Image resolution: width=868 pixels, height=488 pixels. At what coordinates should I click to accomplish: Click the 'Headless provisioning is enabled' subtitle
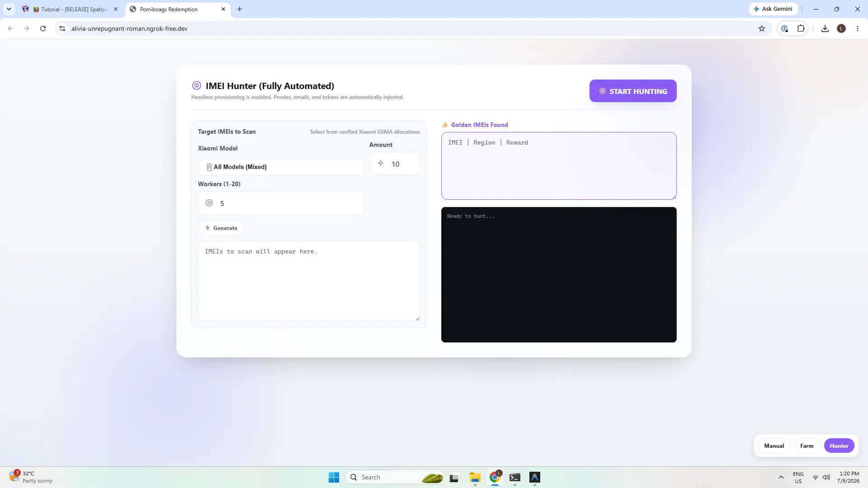click(297, 97)
